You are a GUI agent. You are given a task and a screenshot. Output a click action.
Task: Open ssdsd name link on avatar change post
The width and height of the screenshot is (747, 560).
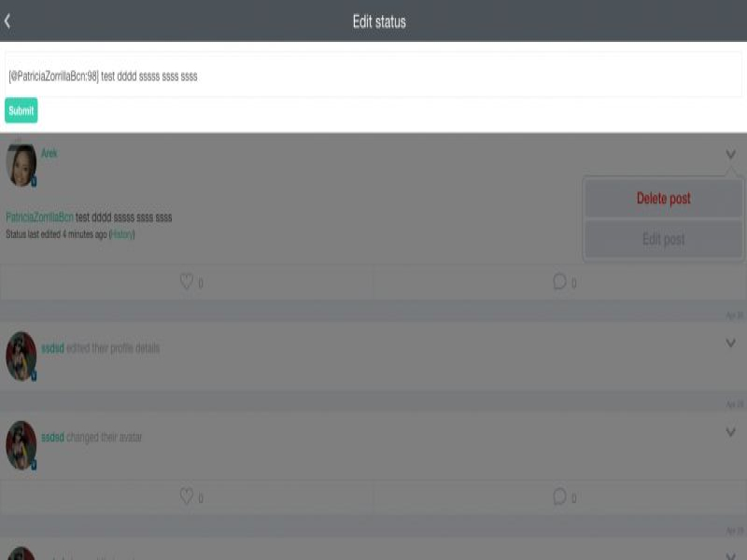tap(52, 437)
